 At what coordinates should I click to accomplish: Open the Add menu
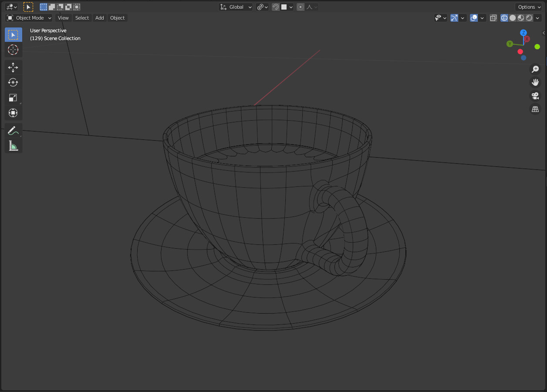99,18
